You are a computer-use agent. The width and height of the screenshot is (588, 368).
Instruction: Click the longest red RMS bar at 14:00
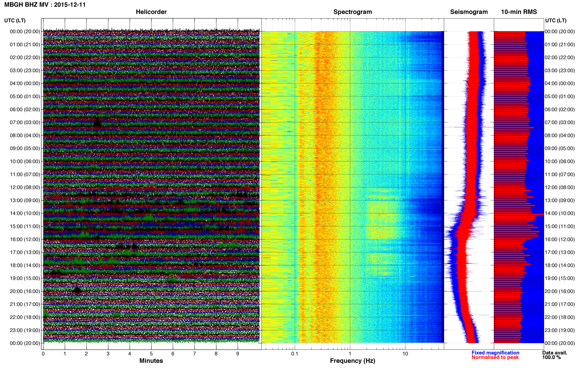pos(519,214)
